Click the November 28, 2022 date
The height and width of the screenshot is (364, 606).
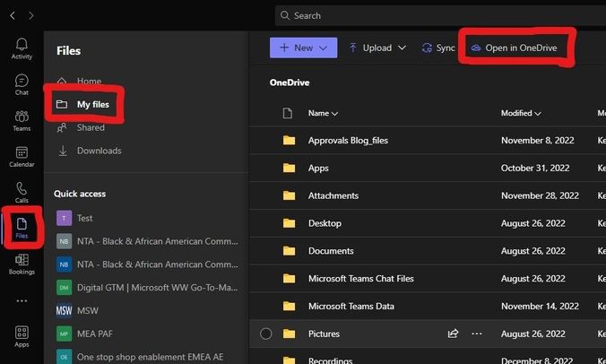[540, 195]
